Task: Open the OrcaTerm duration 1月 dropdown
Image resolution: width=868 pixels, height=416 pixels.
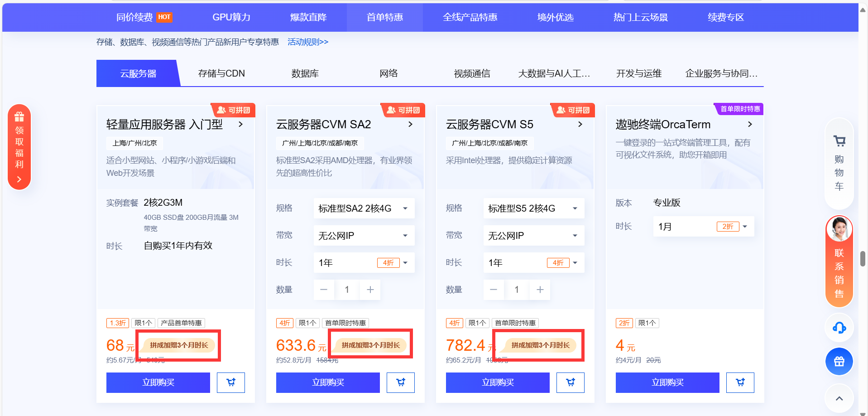Action: coord(704,227)
